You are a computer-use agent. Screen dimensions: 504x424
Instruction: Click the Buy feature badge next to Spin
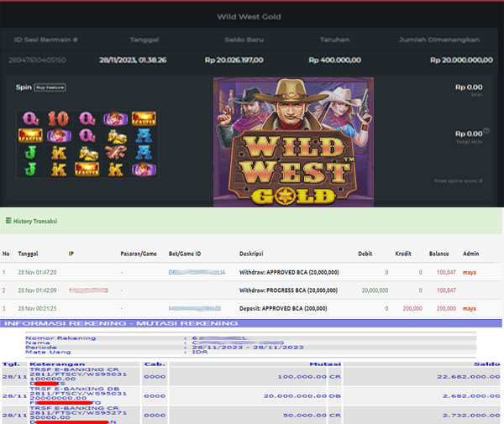50,87
